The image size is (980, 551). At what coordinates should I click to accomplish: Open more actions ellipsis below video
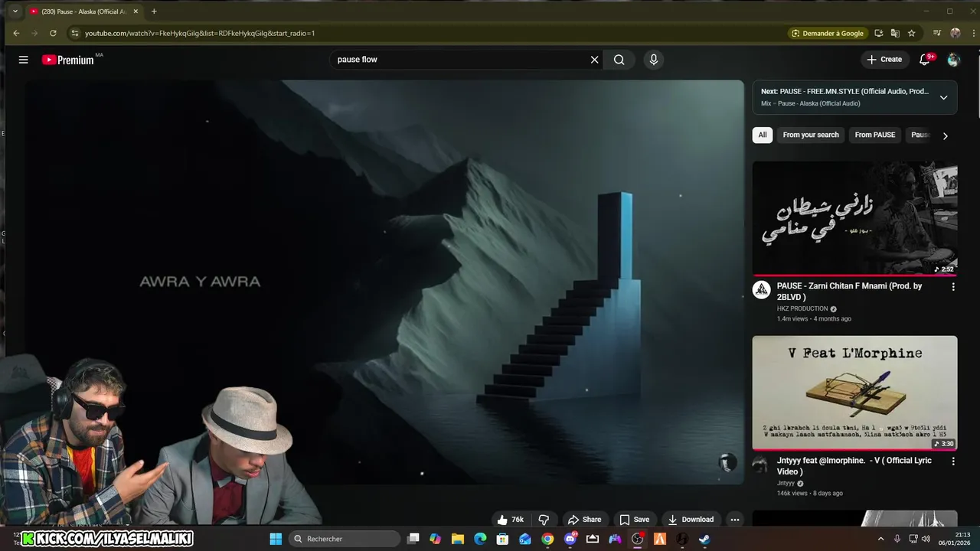point(735,520)
